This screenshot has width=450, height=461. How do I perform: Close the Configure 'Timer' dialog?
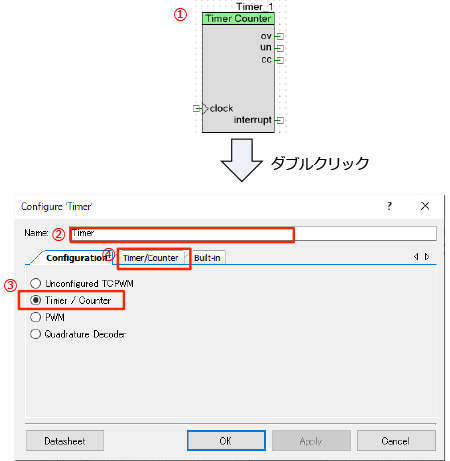[x=425, y=206]
